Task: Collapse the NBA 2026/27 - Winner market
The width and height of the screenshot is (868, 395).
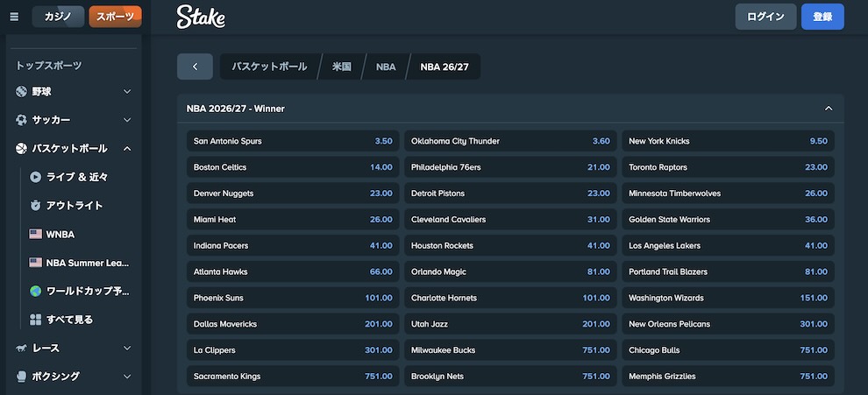Action: 829,109
